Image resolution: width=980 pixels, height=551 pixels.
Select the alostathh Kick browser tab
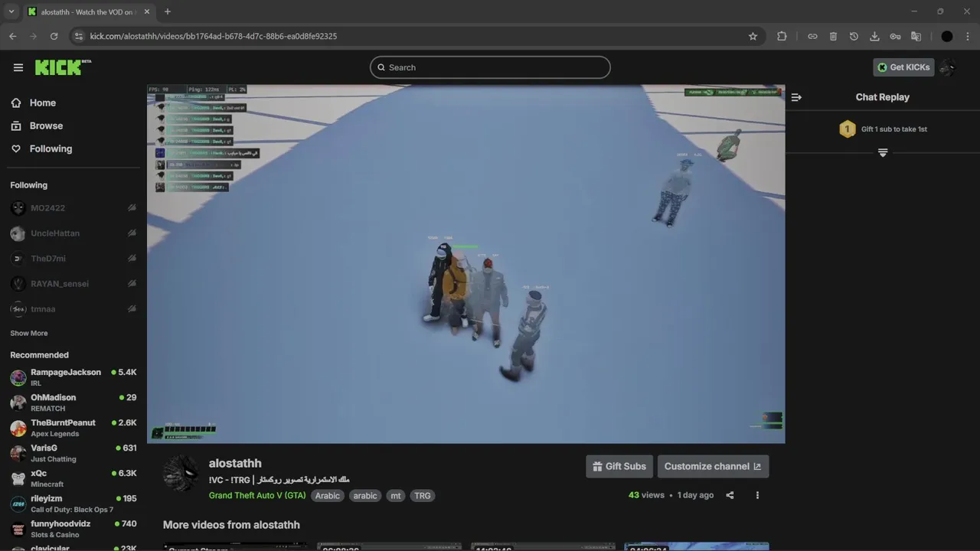tap(88, 11)
